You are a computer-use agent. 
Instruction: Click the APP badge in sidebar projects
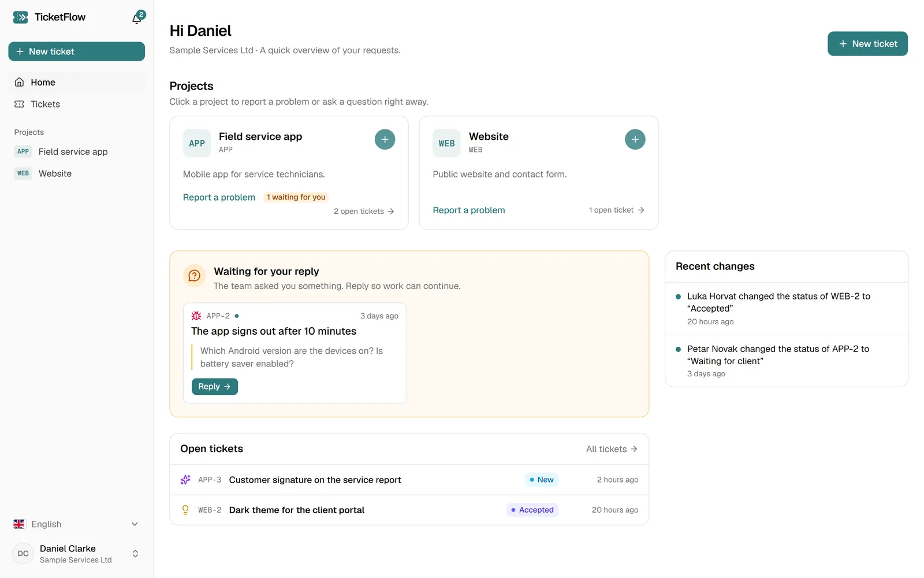tap(23, 151)
